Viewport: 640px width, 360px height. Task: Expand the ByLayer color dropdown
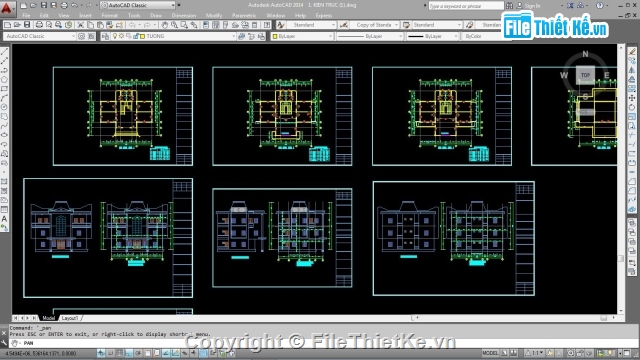tap(302, 36)
